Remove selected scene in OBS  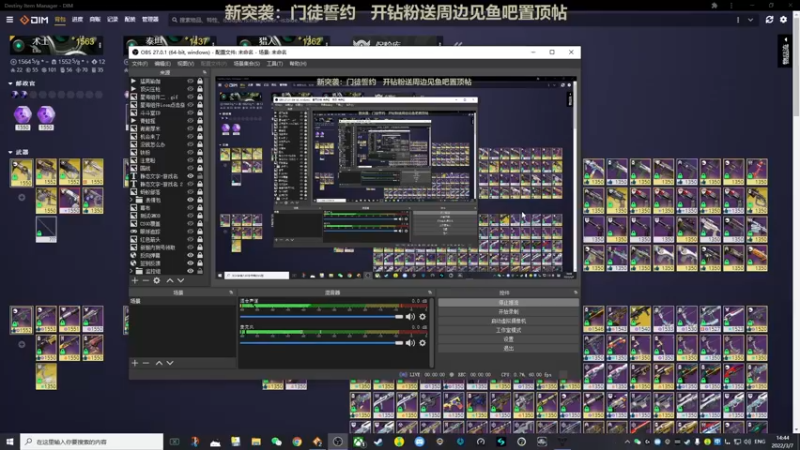coord(145,363)
